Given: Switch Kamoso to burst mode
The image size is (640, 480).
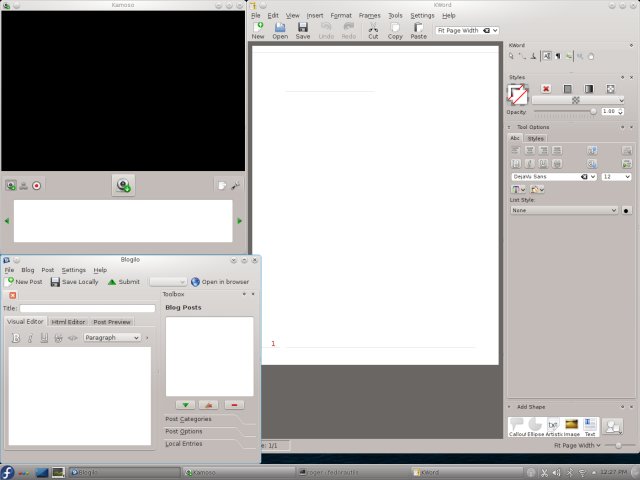Looking at the screenshot, I should 24,186.
